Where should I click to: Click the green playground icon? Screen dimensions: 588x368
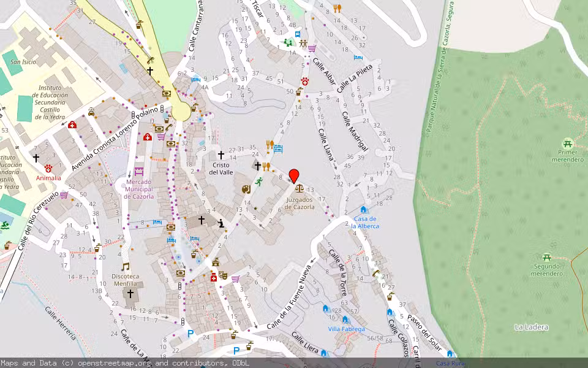[288, 42]
